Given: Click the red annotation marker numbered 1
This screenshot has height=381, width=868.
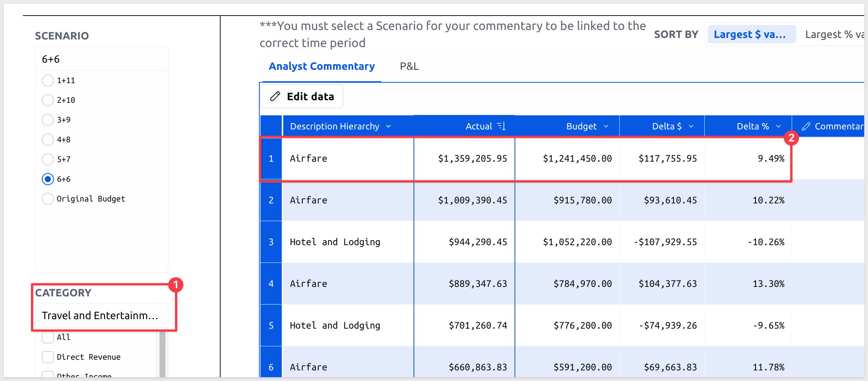Looking at the screenshot, I should pyautogui.click(x=176, y=285).
